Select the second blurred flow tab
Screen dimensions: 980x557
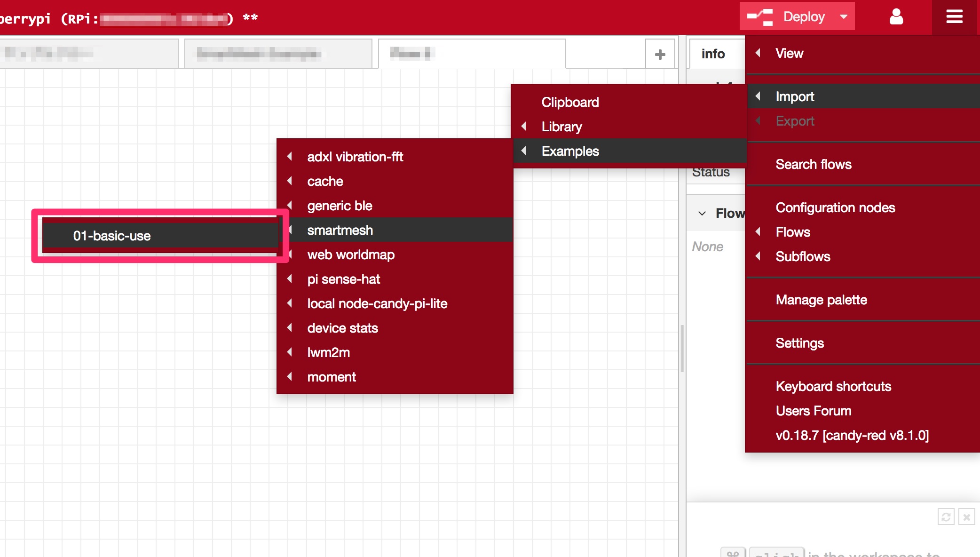pos(278,54)
